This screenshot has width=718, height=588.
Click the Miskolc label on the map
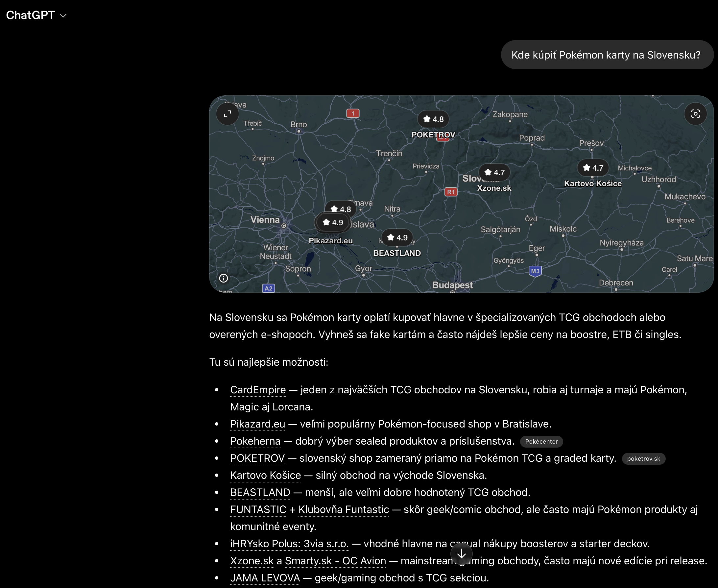coord(563,229)
